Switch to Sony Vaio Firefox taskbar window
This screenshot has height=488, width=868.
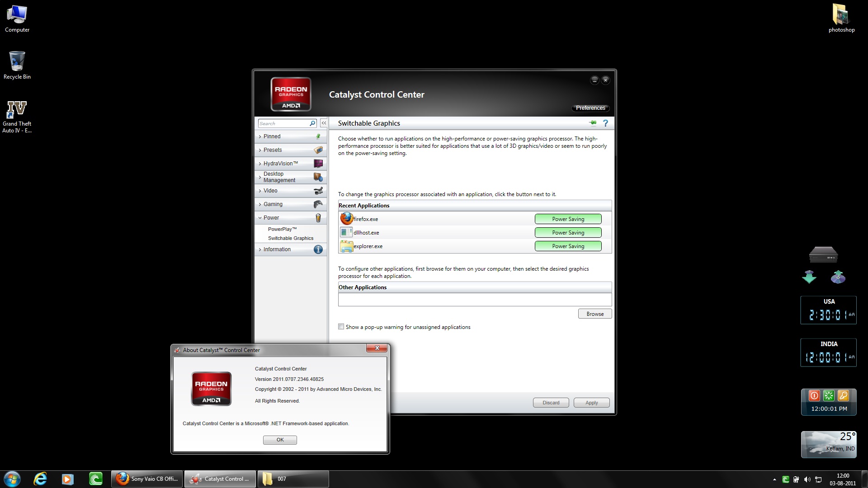147,479
